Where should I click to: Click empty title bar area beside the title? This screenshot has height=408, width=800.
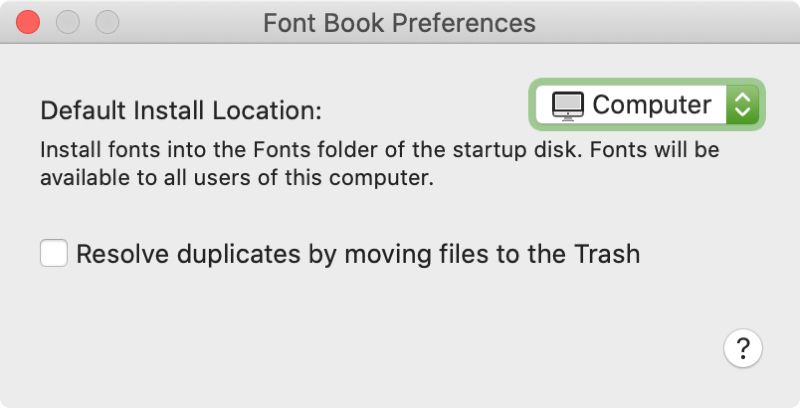click(x=663, y=23)
